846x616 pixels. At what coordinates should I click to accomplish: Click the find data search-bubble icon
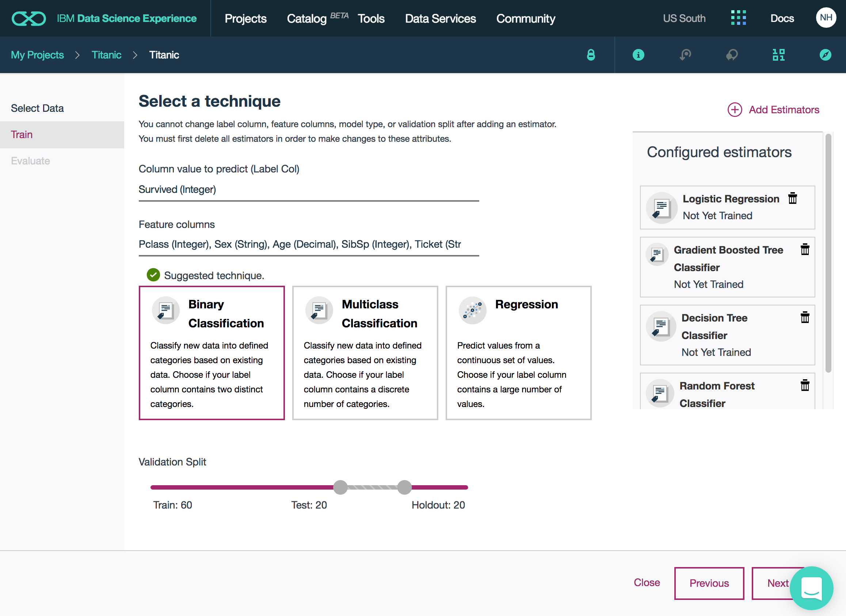click(x=685, y=55)
